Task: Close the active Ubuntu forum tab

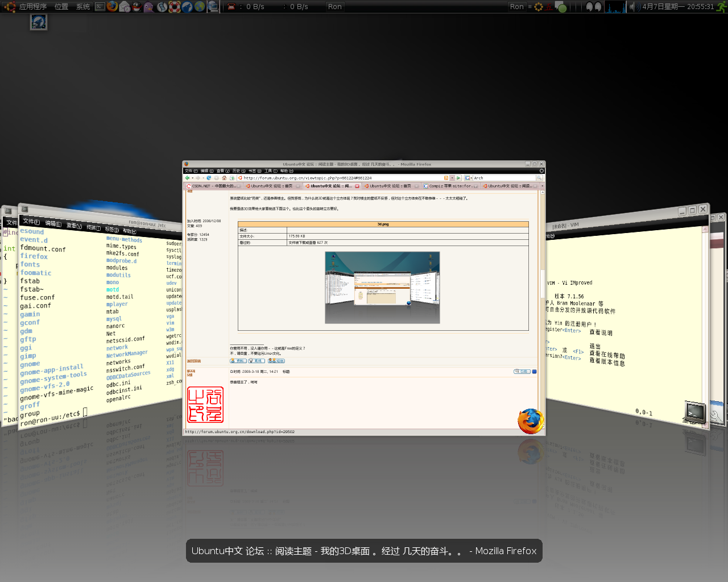Action: 357,186
